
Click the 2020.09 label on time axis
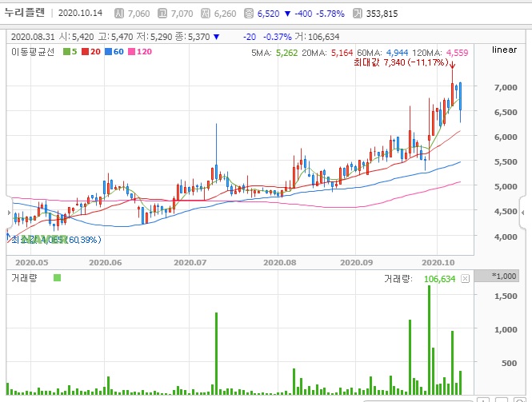tap(357, 263)
